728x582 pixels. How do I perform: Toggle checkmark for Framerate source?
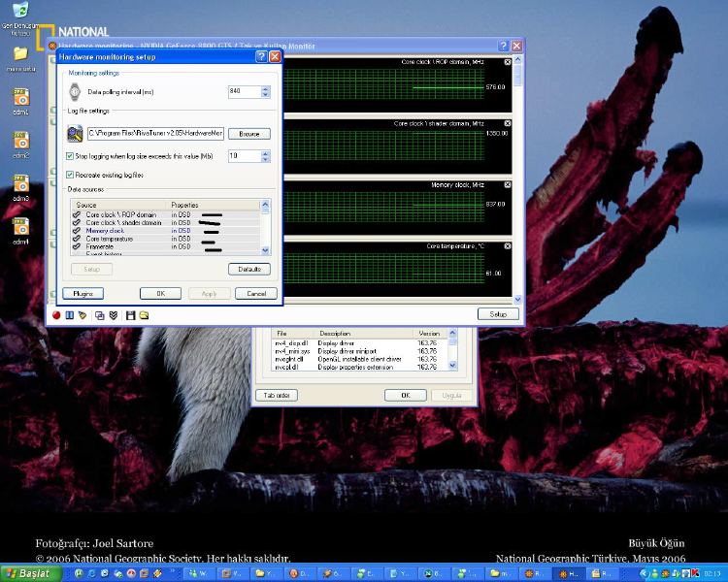click(x=77, y=246)
